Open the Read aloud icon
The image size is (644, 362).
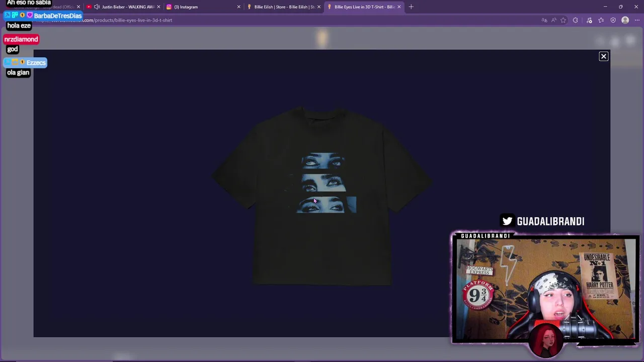[554, 20]
